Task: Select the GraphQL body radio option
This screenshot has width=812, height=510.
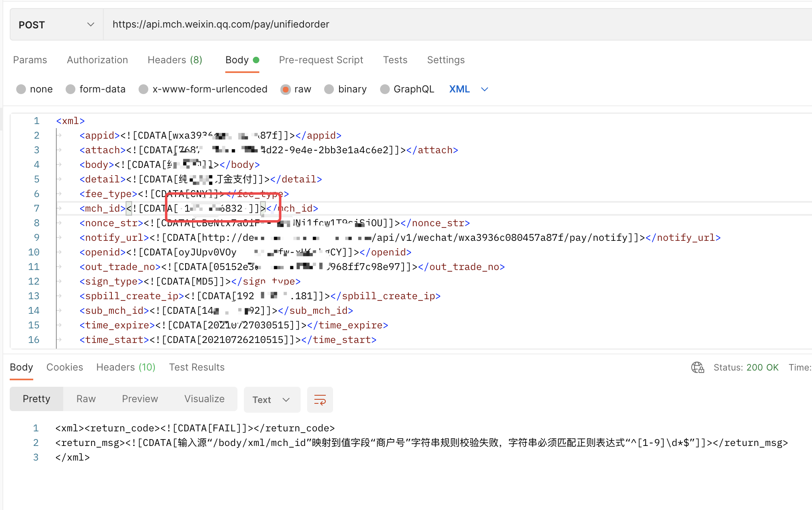Action: click(x=385, y=89)
